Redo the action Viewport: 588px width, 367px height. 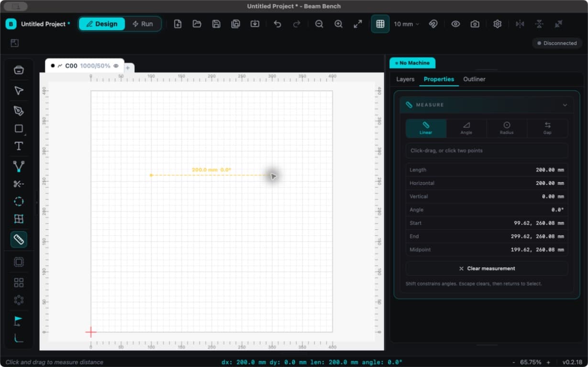pos(297,24)
